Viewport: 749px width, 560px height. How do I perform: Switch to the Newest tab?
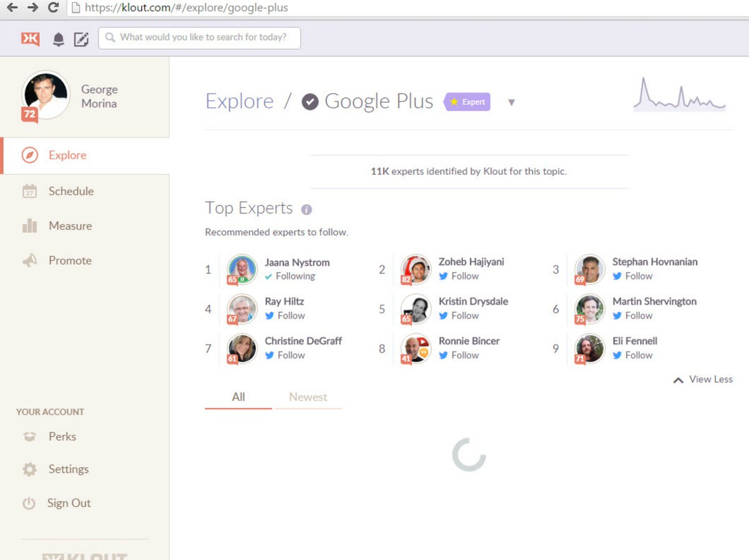click(x=308, y=397)
